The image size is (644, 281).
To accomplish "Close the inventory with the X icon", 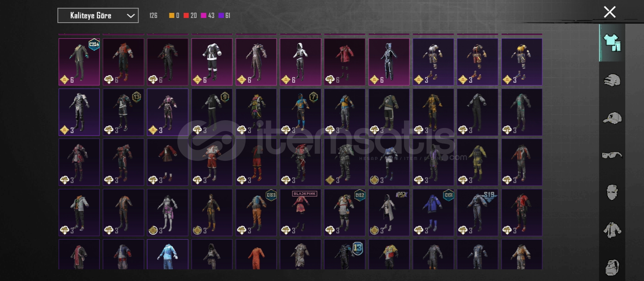I will point(610,12).
